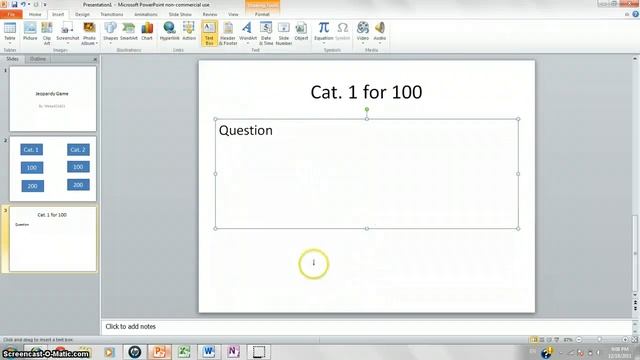Image resolution: width=640 pixels, height=360 pixels.
Task: Close the slides thumbnail pane
Action: pos(95,60)
